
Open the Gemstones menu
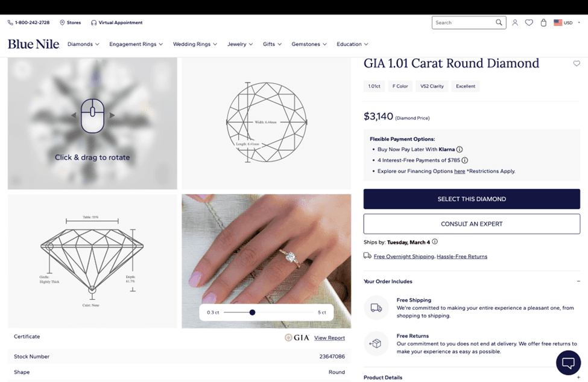309,44
